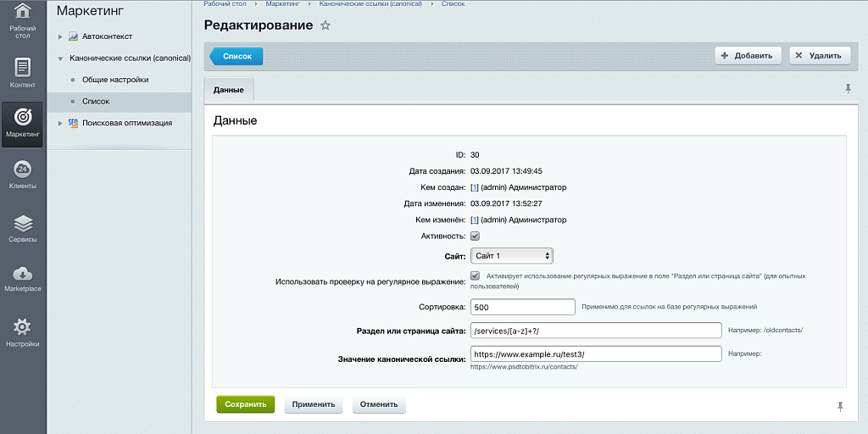868x434 pixels.
Task: Click the Список breadcrumb
Action: pyautogui.click(x=453, y=4)
